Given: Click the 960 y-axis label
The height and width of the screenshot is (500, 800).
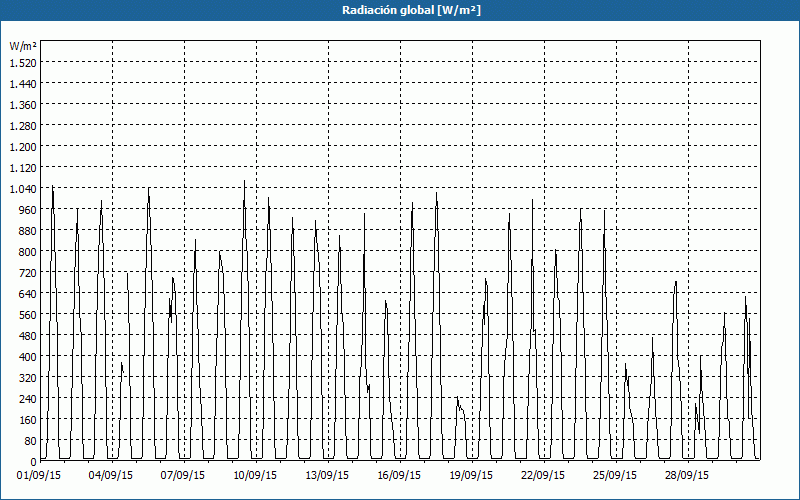Looking at the screenshot, I should [x=27, y=210].
